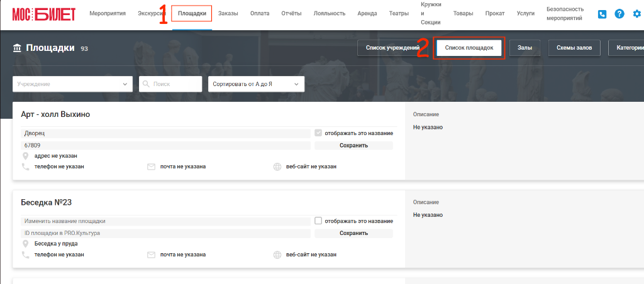Click the building icon beside Площадки heading
This screenshot has height=284, width=644.
[17, 48]
